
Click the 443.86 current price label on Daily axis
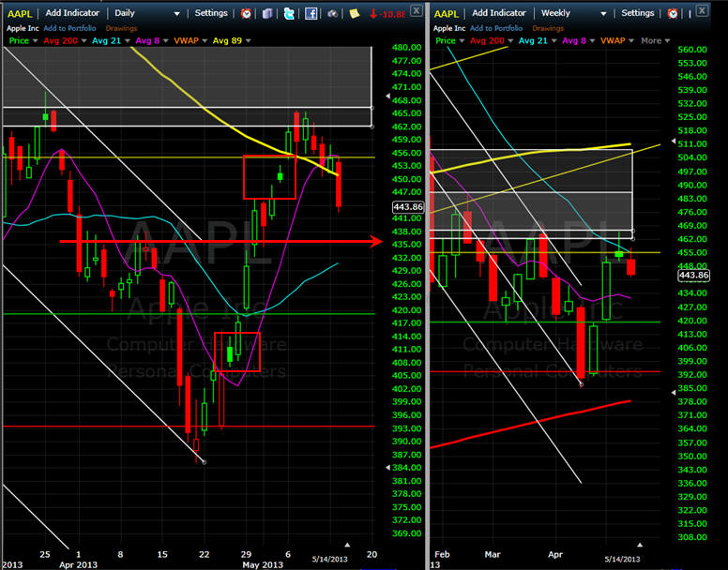tap(408, 207)
